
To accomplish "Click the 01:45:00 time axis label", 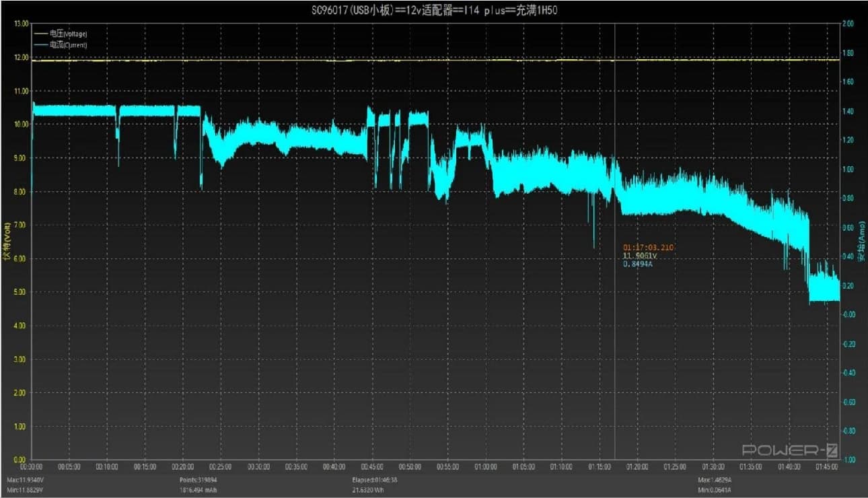I will click(826, 466).
